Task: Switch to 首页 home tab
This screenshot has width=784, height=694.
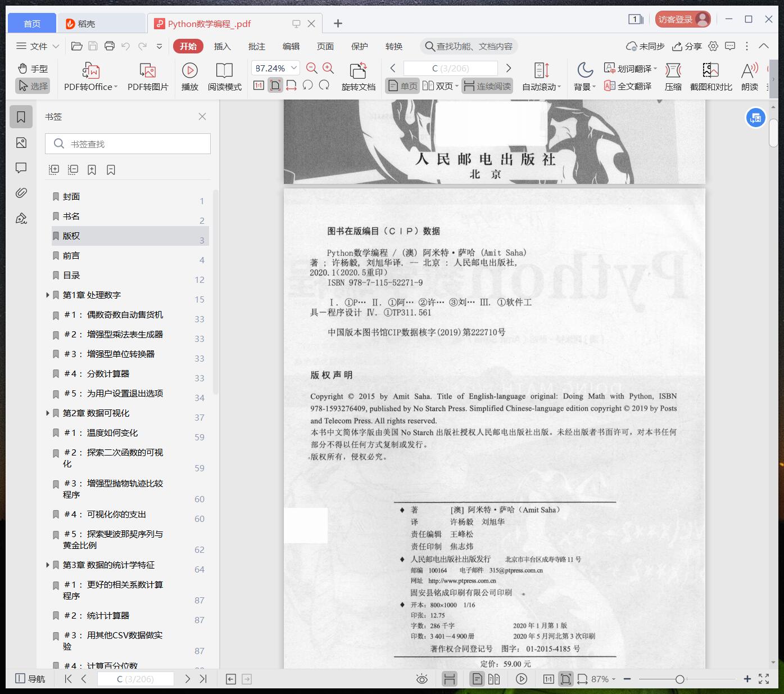Action: pyautogui.click(x=32, y=23)
